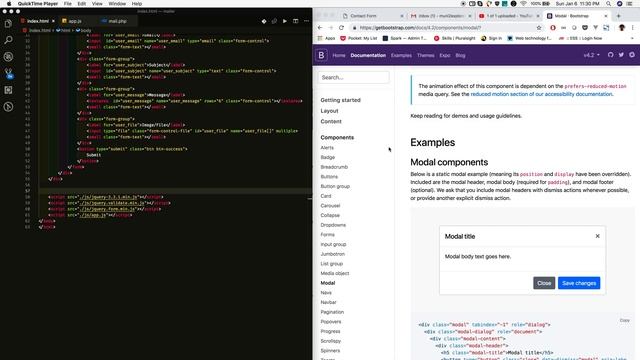
Task: Open Scrollspy in Components list
Action: pos(331,341)
